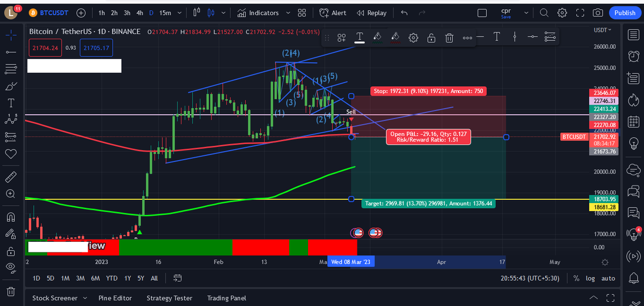Open the Watchlist panel icon

(633, 35)
